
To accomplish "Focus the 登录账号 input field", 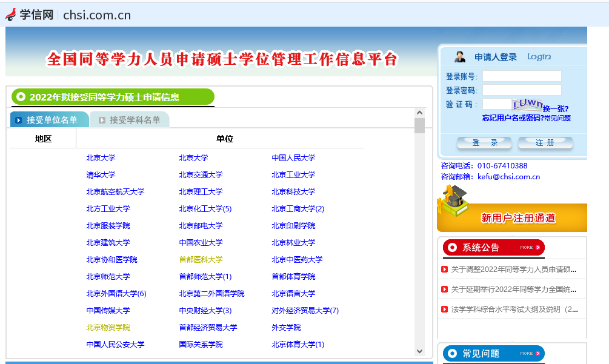I will 521,76.
